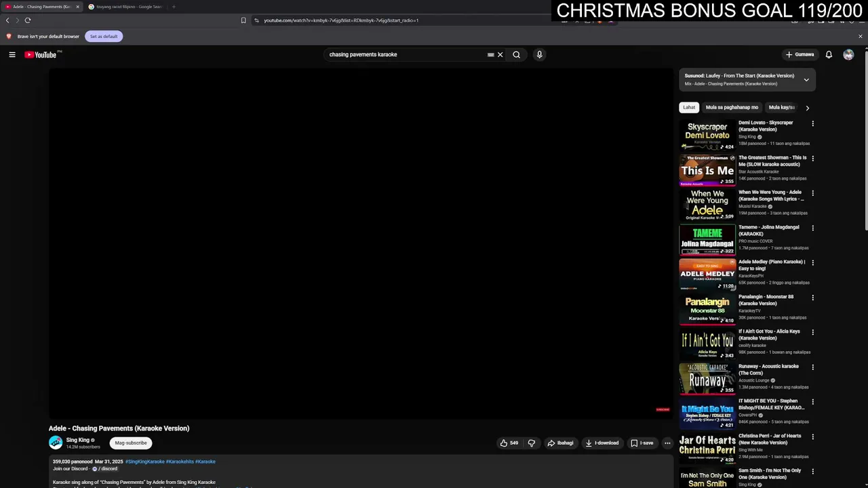
Task: Open options for The Greatest Showman video
Action: 812,158
